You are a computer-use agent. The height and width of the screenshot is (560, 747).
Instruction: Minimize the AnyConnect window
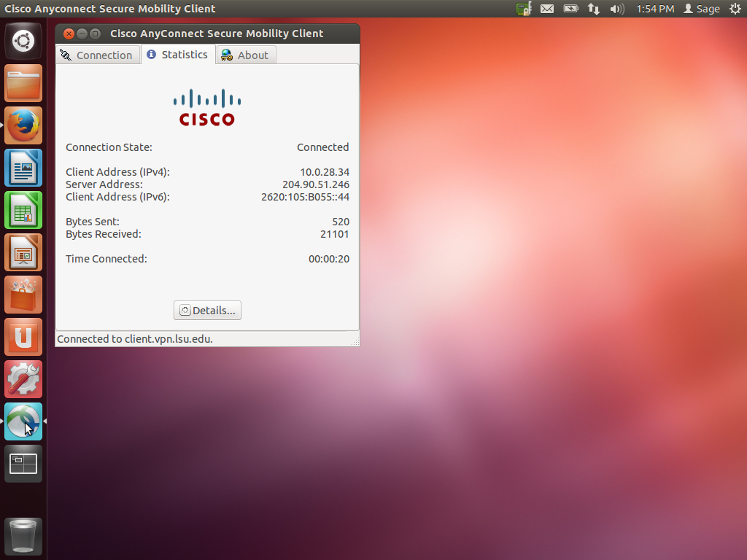(x=82, y=34)
